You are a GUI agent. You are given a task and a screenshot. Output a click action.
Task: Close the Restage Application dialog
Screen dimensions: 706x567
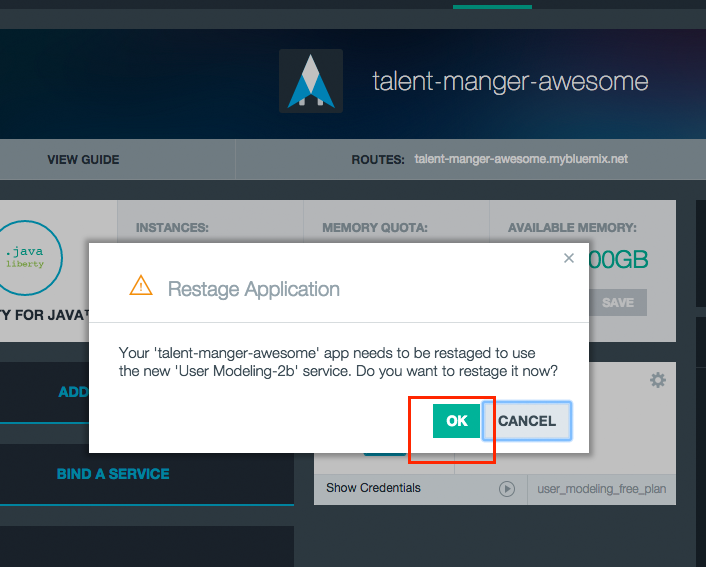point(569,258)
